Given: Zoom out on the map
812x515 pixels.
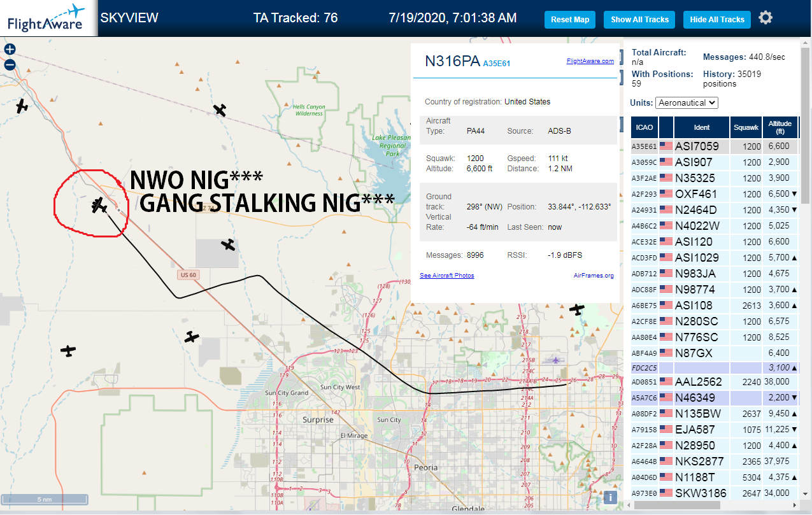Looking at the screenshot, I should [10, 64].
